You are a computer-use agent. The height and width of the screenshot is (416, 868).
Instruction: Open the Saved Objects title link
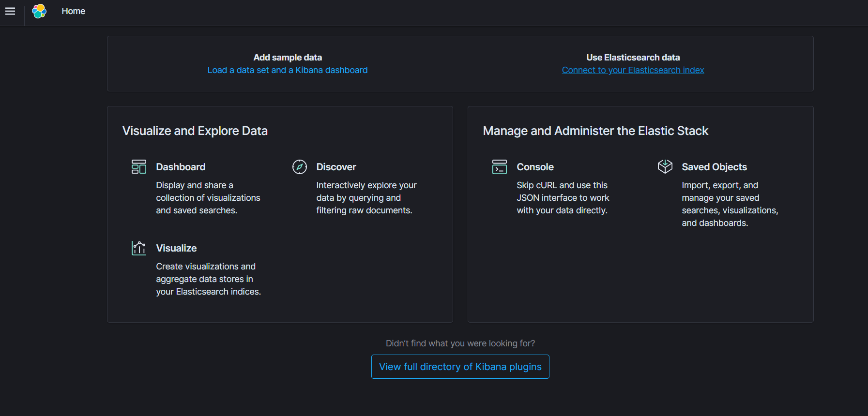[x=714, y=167]
